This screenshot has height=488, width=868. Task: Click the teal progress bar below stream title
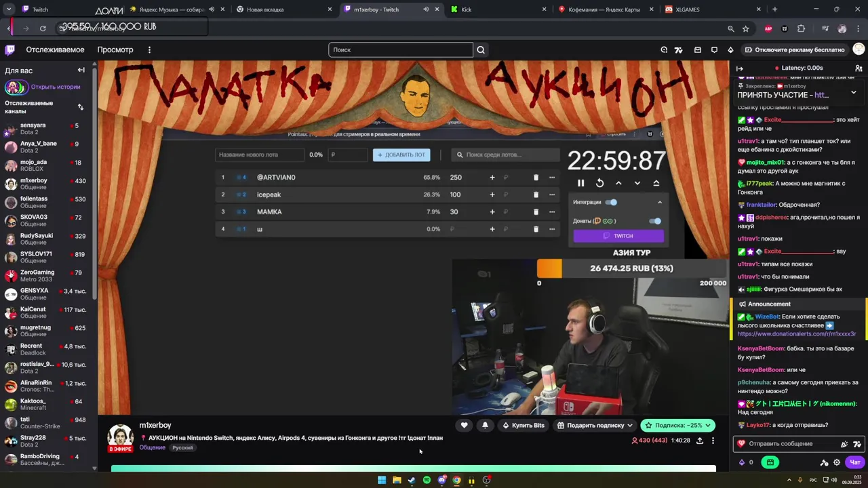pyautogui.click(x=414, y=468)
